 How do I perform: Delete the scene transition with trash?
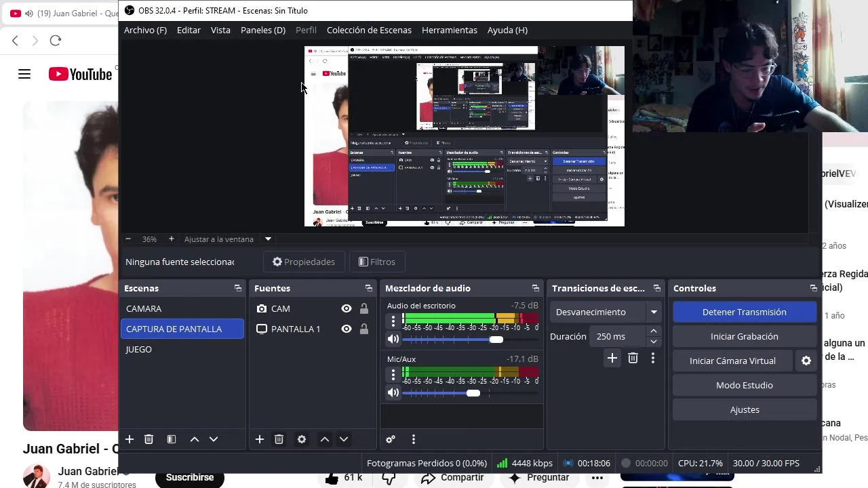pos(633,358)
